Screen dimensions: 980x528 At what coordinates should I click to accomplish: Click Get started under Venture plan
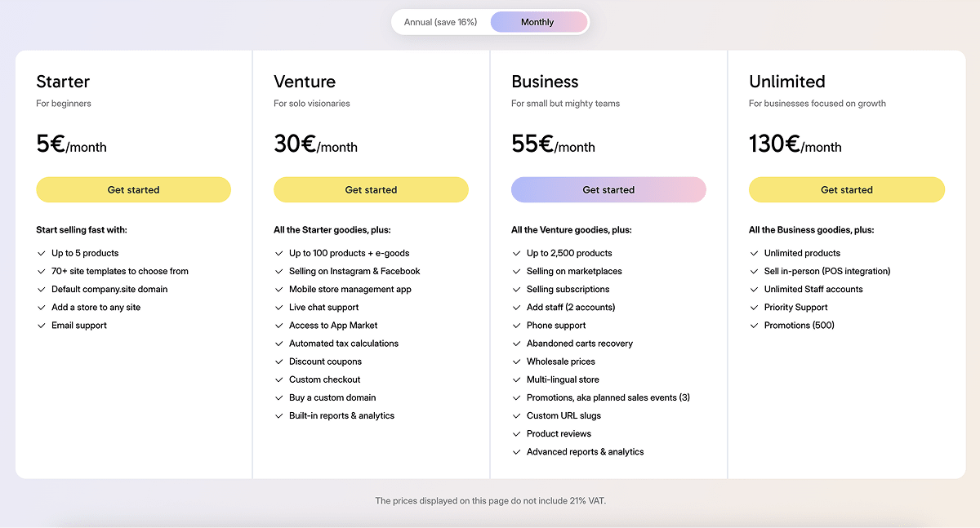coord(371,190)
